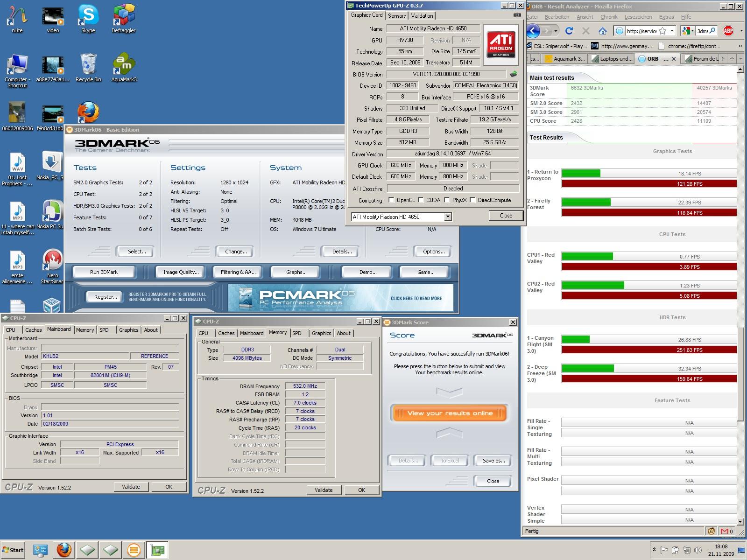
Task: Click the orange 3DMark taskbar button
Action: pyautogui.click(x=134, y=550)
